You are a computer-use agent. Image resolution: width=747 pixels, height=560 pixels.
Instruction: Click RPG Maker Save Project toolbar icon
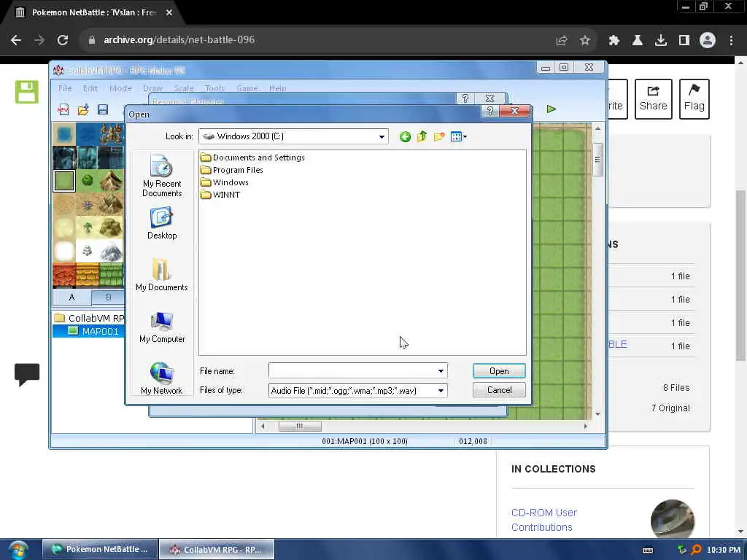[103, 109]
